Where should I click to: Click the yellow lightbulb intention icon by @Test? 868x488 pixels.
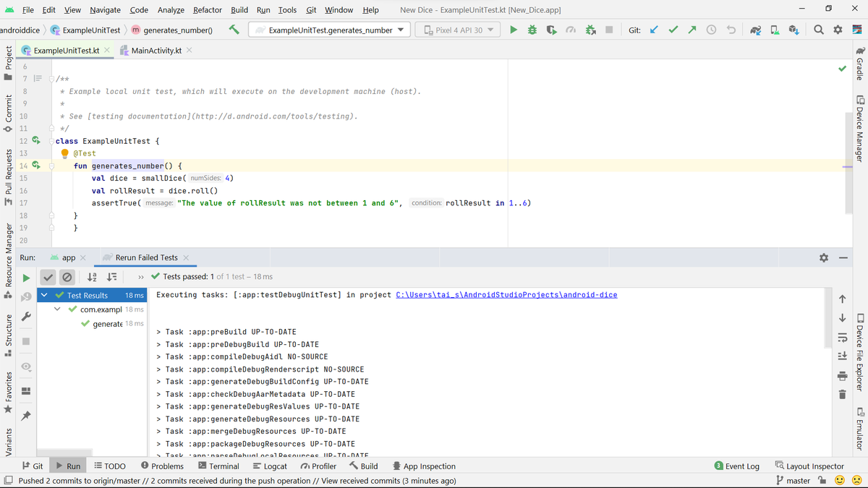(64, 153)
